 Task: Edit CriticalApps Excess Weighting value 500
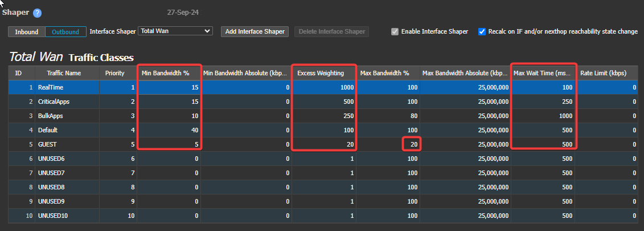tap(324, 102)
